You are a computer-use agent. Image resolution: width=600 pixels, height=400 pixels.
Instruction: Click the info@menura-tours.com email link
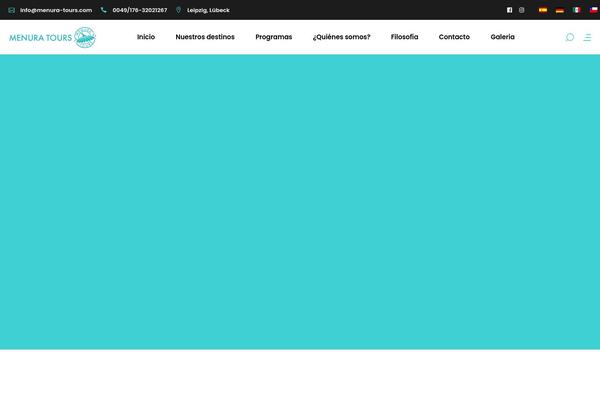coord(56,10)
